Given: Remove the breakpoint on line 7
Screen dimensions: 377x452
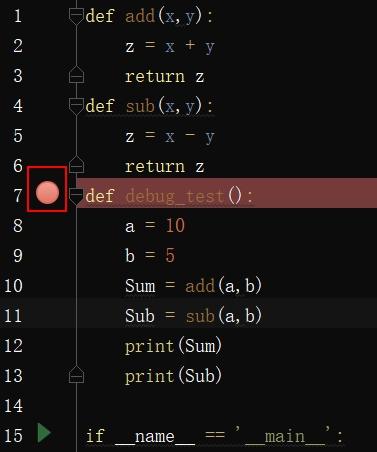Looking at the screenshot, I should tap(47, 192).
